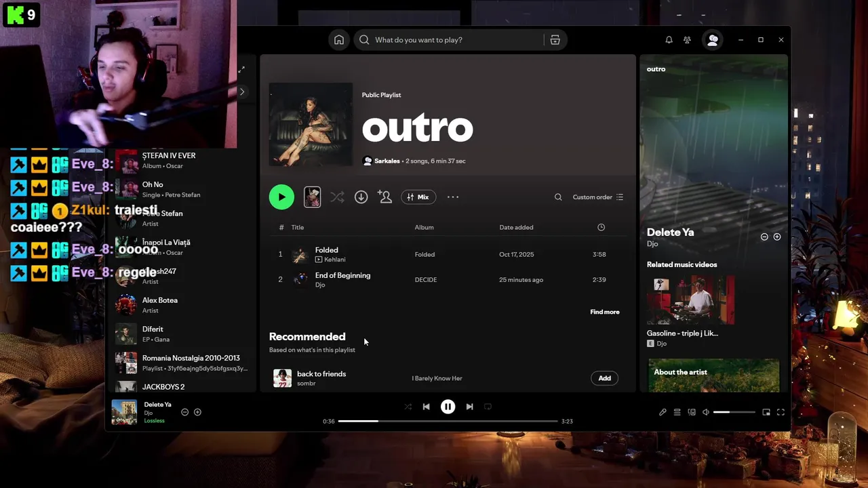Open the miniplayer
This screenshot has width=868, height=488.
click(766, 412)
